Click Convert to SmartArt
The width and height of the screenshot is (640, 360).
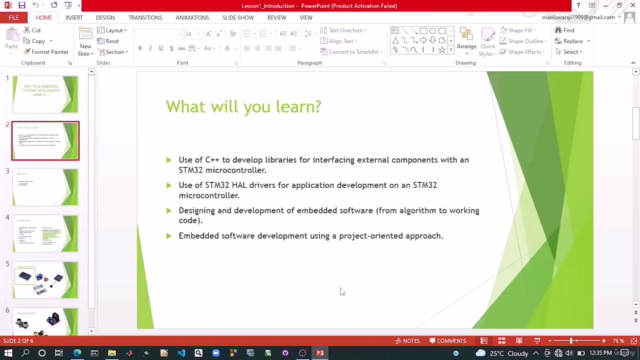point(351,52)
